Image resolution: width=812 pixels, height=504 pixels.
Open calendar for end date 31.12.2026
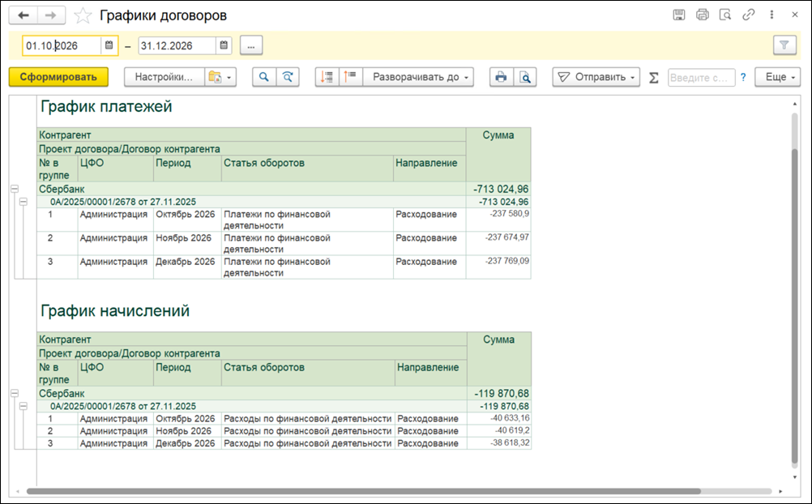[x=223, y=45]
